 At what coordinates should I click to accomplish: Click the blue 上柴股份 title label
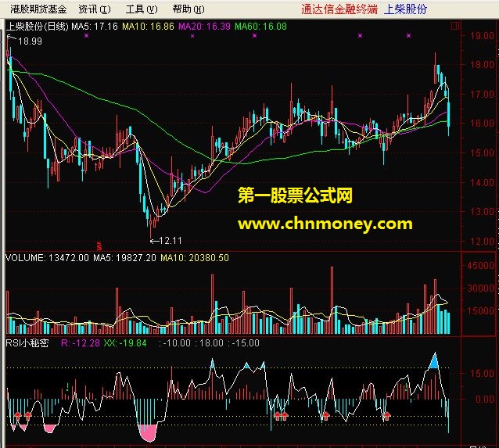(405, 9)
